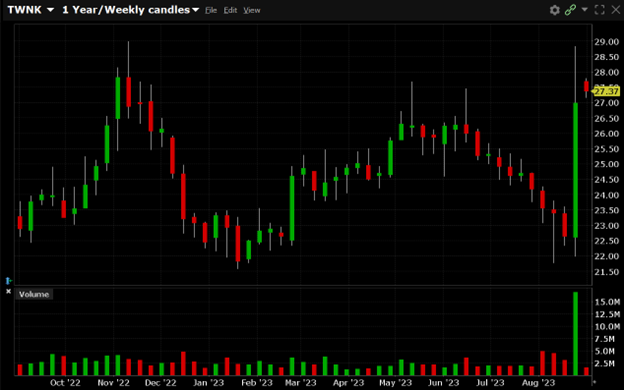Click the 10.0M volume axis label
624x390 pixels.
607,327
